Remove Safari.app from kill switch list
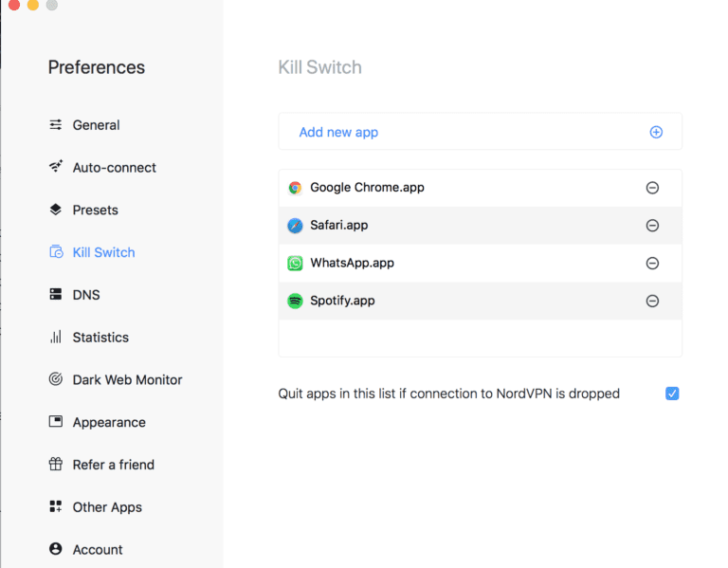Screen dimensions: 728x568 point(652,226)
